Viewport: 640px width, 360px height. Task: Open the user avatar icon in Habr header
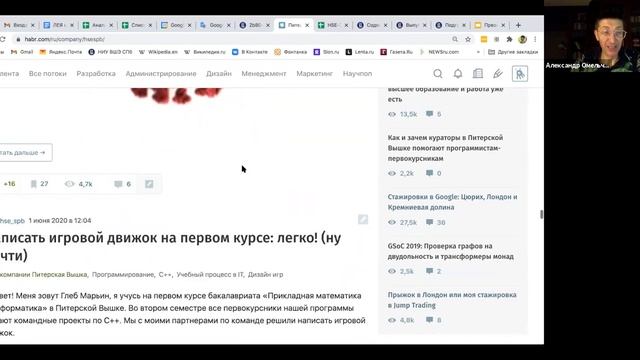(x=520, y=74)
